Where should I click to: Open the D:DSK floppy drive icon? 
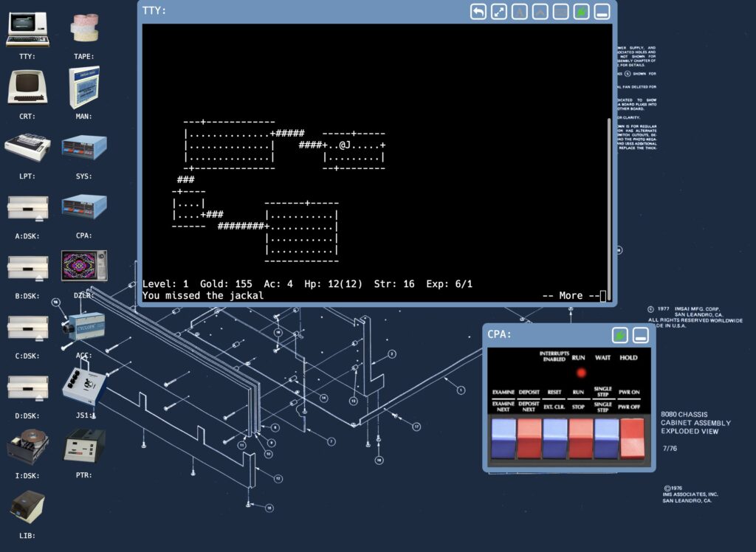(27, 388)
